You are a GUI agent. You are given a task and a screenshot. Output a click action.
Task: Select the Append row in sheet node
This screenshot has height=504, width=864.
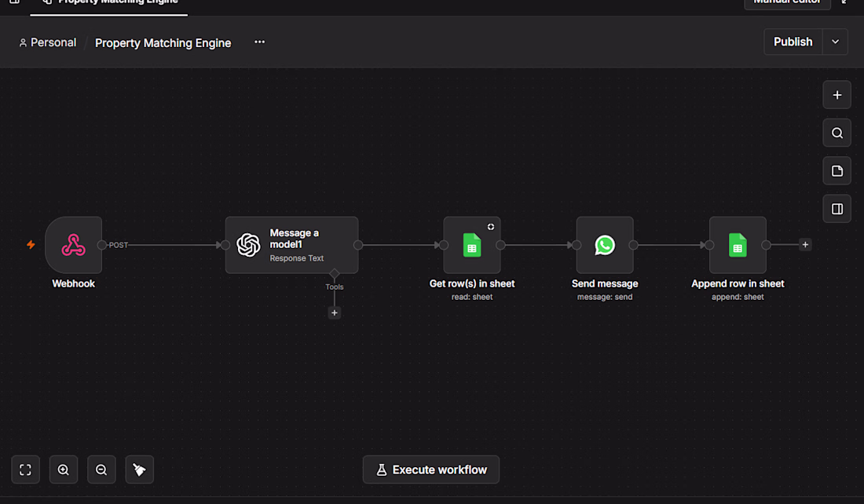(738, 245)
